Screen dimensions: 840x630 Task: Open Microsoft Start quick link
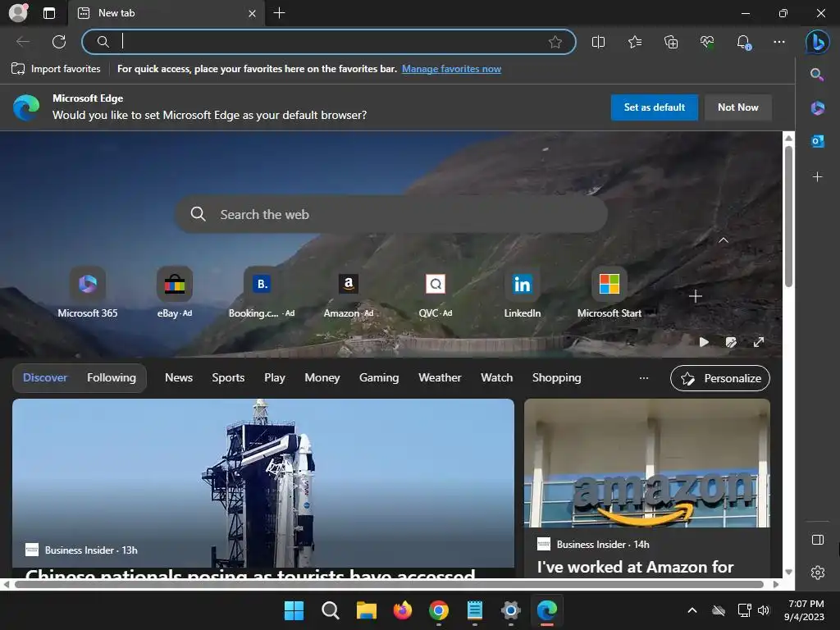click(x=609, y=293)
